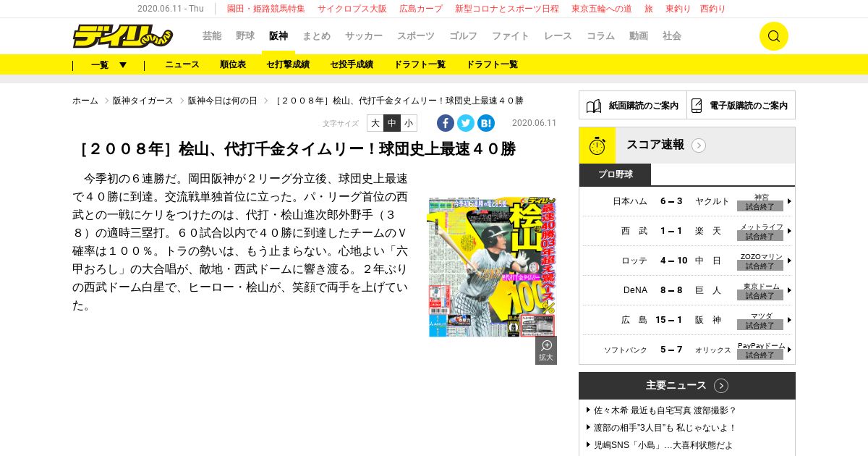Open 東釣り link
This screenshot has height=456, width=868.
click(x=678, y=9)
